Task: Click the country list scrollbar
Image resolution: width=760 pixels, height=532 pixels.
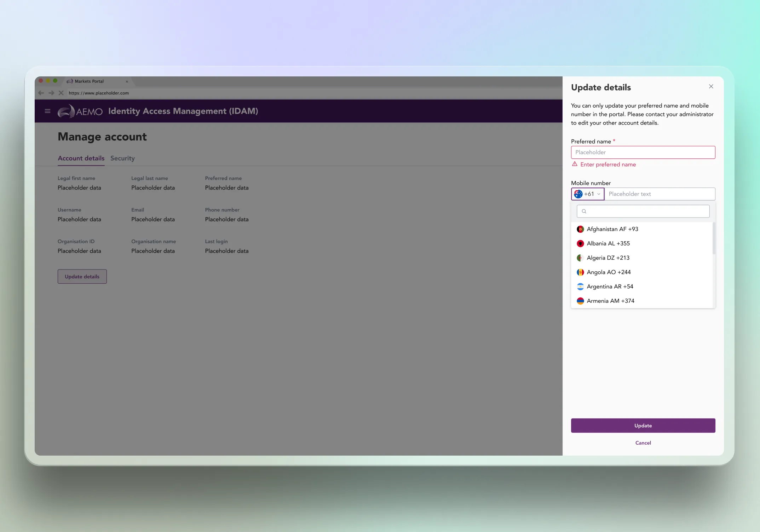Action: coord(714,238)
